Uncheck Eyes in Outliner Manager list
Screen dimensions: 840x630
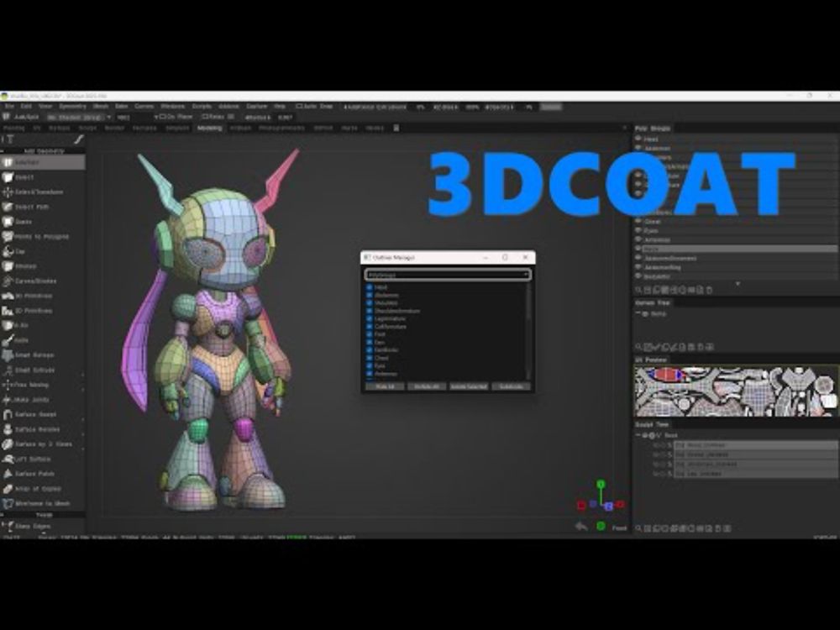369,366
